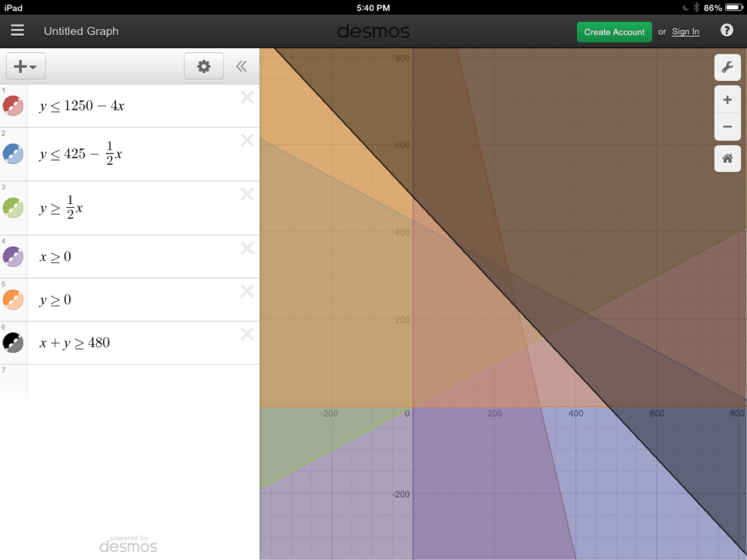Remove the y ≤ 1250 − 4x expression

247,98
